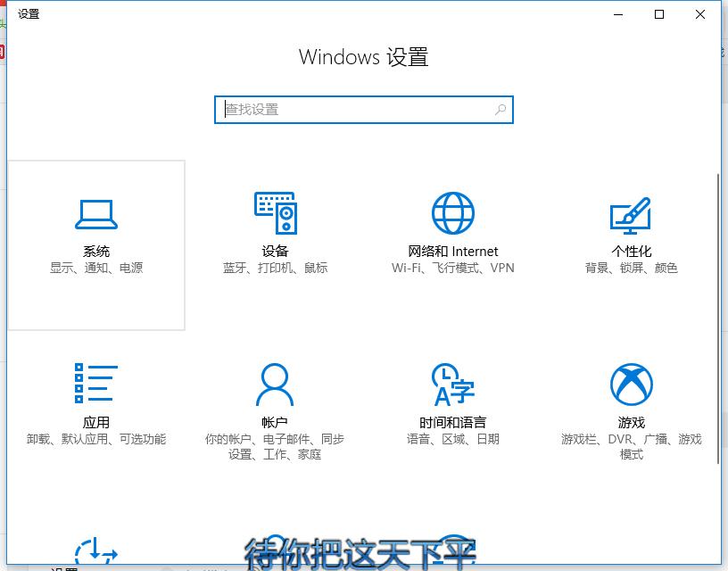Viewport: 728px width, 571px height.
Task: Click the 背景、锁屏、颜色 subtitle text
Action: tap(631, 266)
